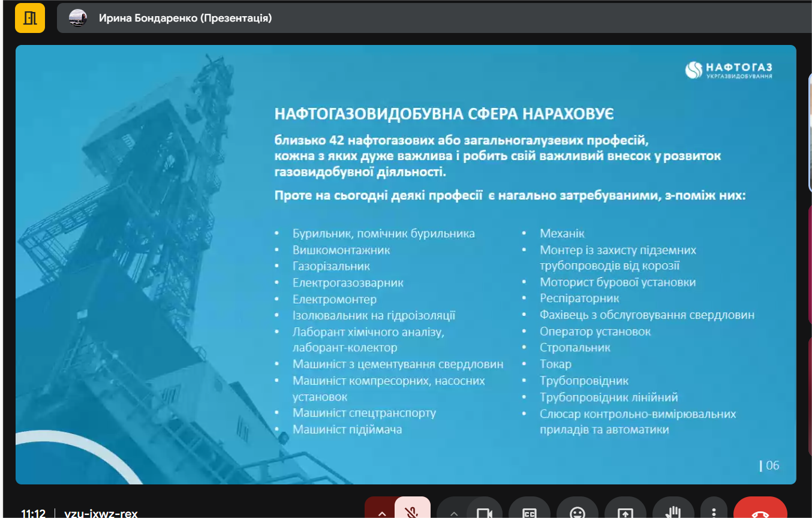Click 'Машиніст підіймача' list item
The height and width of the screenshot is (518, 812).
347,429
